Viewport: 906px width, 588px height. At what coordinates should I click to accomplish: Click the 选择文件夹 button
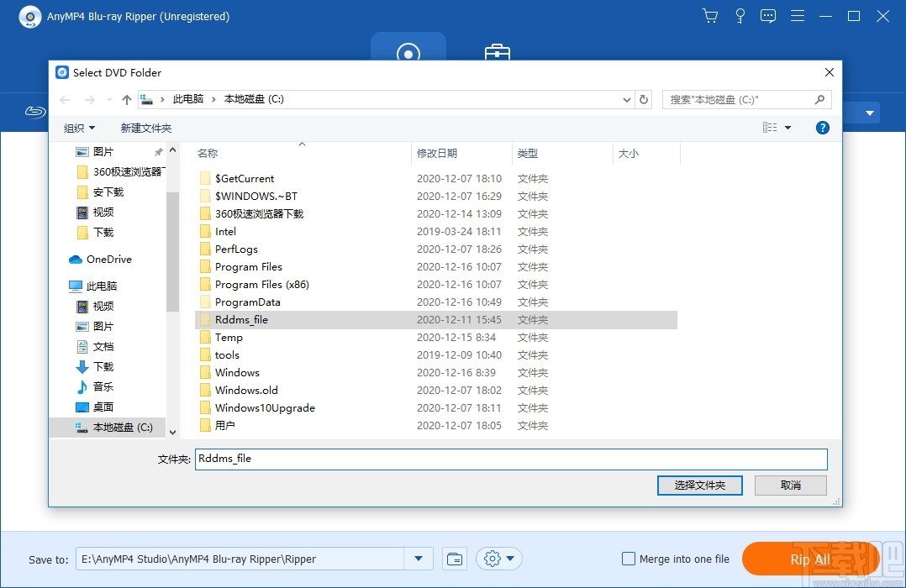pyautogui.click(x=699, y=485)
